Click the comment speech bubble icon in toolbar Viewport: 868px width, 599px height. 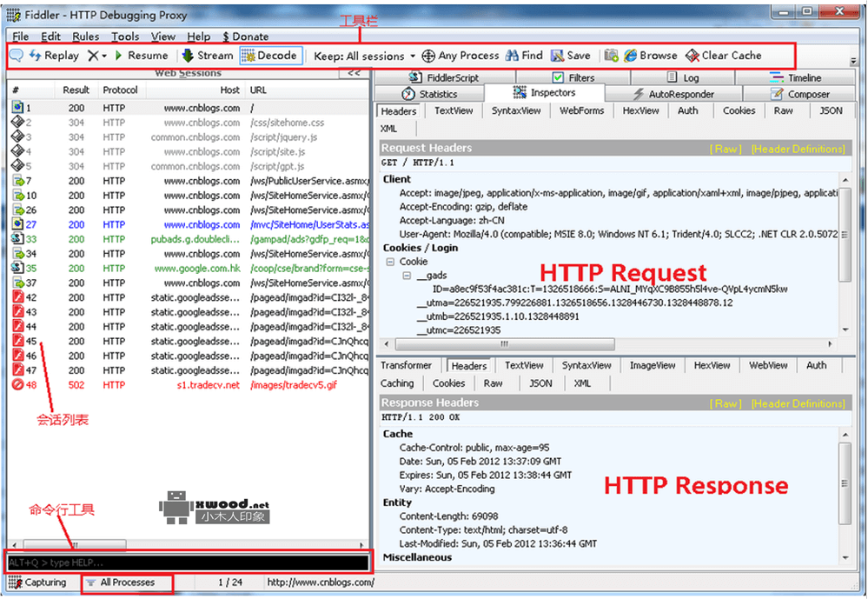[16, 56]
